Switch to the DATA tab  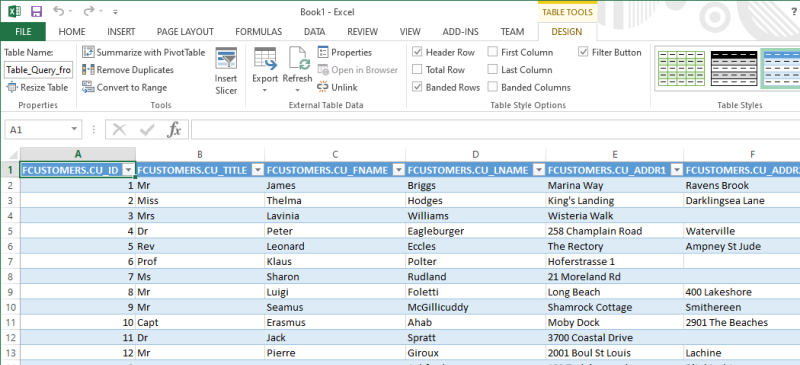tap(315, 32)
